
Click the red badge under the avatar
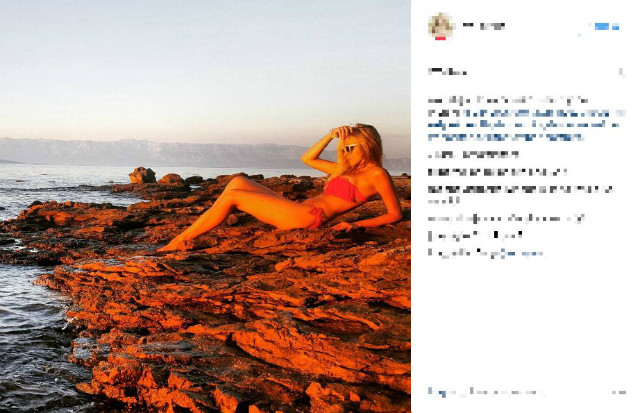click(440, 38)
